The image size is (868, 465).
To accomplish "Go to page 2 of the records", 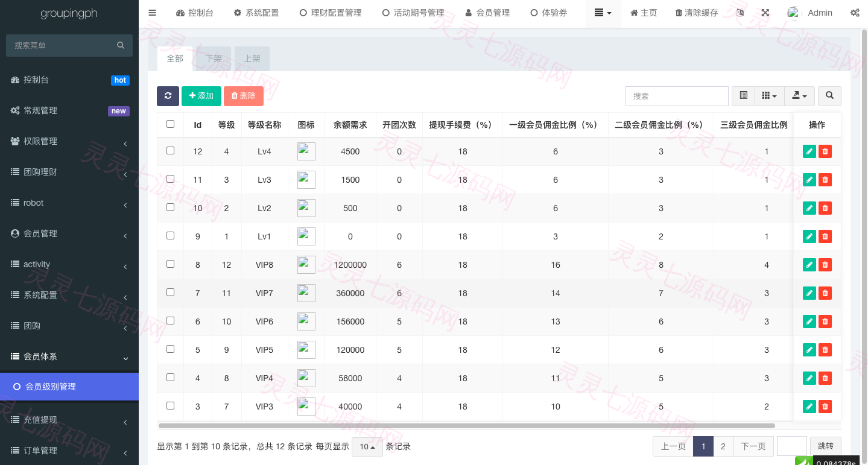I will 723,446.
